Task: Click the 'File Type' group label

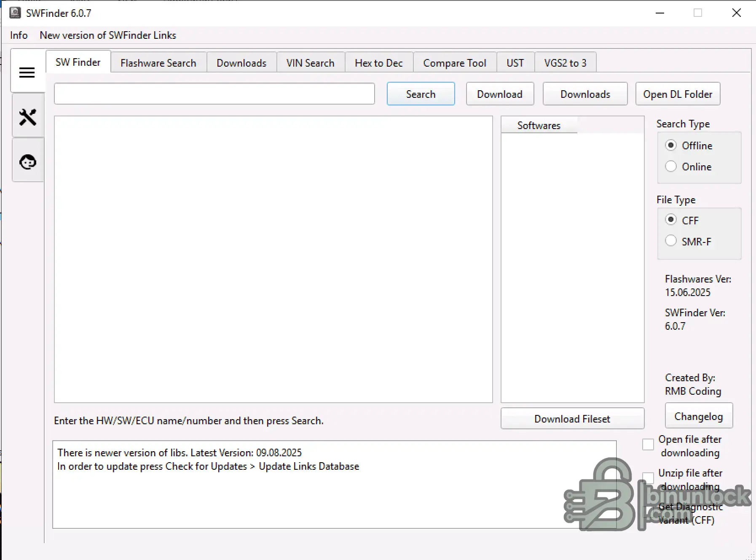Action: (x=676, y=199)
